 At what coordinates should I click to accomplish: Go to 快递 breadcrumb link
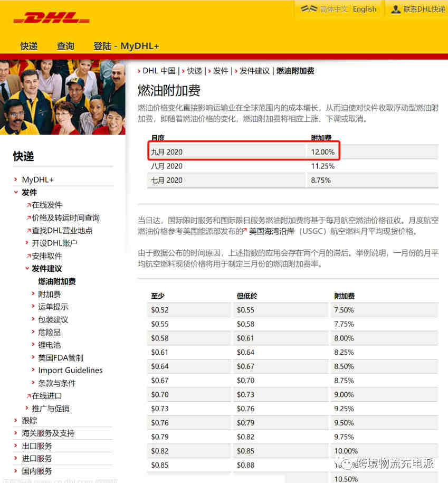click(x=194, y=71)
